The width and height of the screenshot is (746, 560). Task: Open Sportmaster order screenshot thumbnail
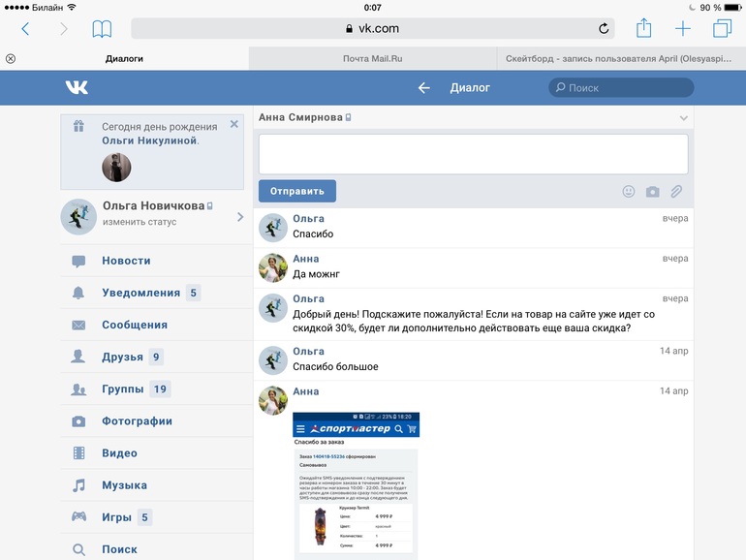pyautogui.click(x=356, y=484)
